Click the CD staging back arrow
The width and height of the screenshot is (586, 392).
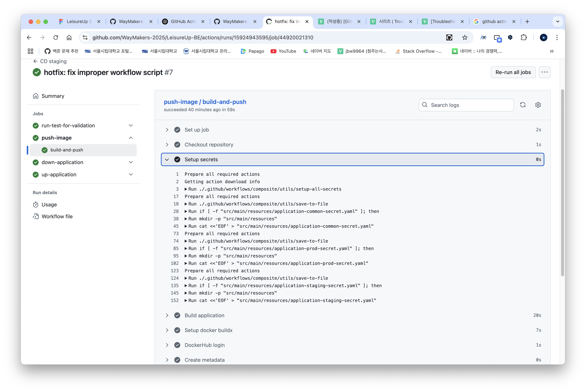tap(35, 61)
